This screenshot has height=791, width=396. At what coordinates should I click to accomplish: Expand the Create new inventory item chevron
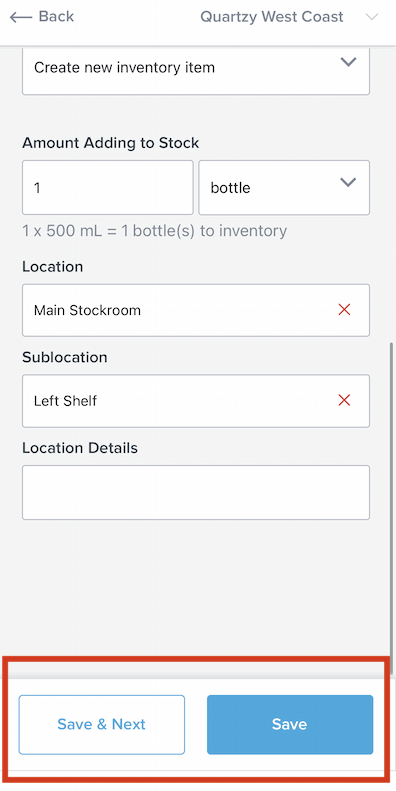pyautogui.click(x=349, y=62)
